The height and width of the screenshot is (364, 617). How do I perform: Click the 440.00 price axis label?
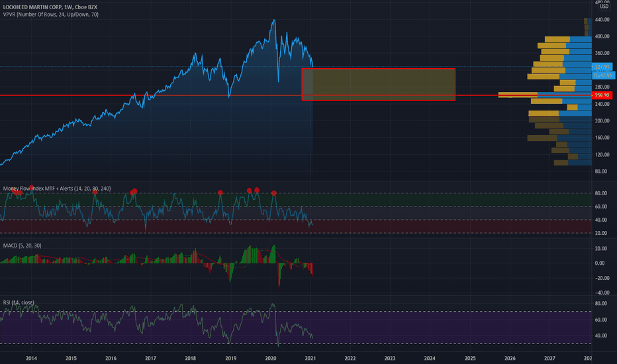pos(602,20)
